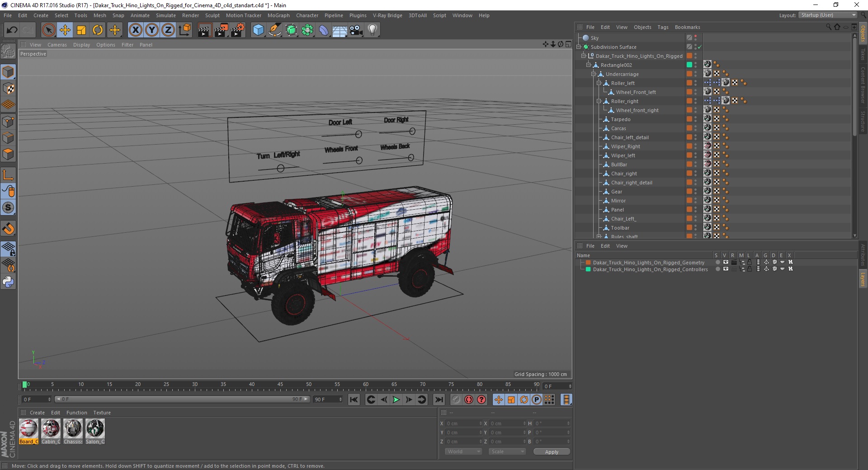Click the Door Left slider handle
Screen dimensions: 868x470
click(x=359, y=134)
